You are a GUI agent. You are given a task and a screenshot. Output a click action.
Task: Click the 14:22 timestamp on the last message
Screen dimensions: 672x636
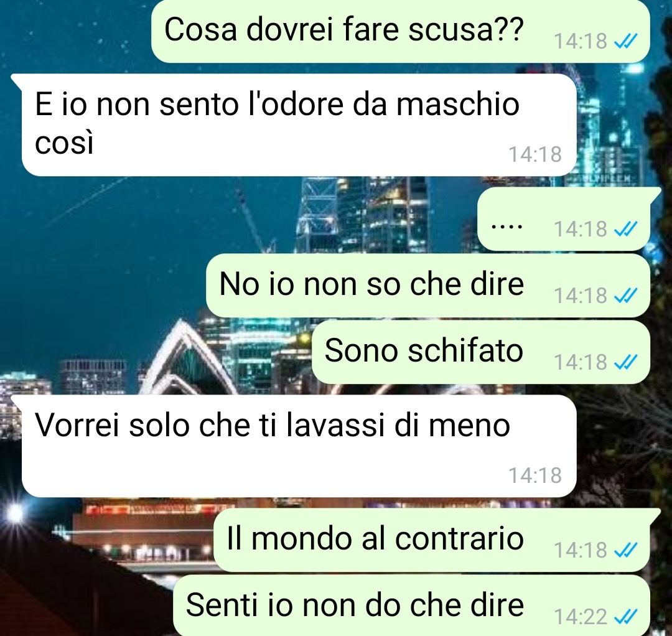click(x=581, y=617)
